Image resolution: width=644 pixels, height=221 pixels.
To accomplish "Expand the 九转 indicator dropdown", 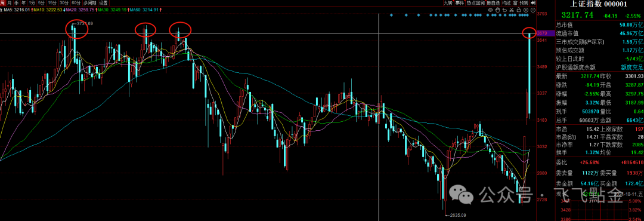I will coord(448,3).
